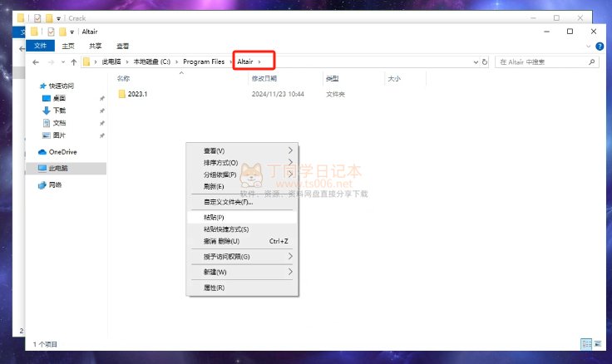Image resolution: width=612 pixels, height=364 pixels.
Task: Open the 主页 ribbon tab
Action: [x=68, y=46]
